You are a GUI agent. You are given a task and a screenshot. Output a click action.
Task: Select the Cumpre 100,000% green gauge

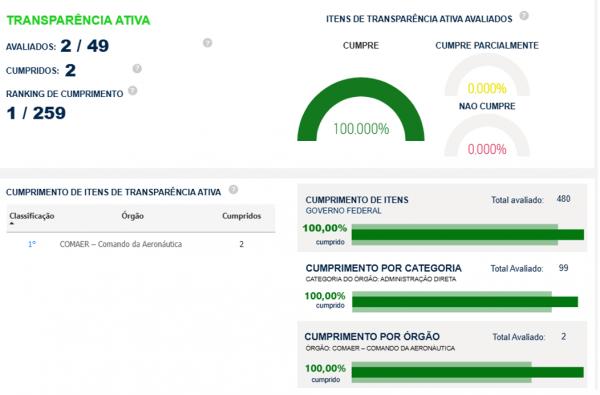click(x=361, y=109)
